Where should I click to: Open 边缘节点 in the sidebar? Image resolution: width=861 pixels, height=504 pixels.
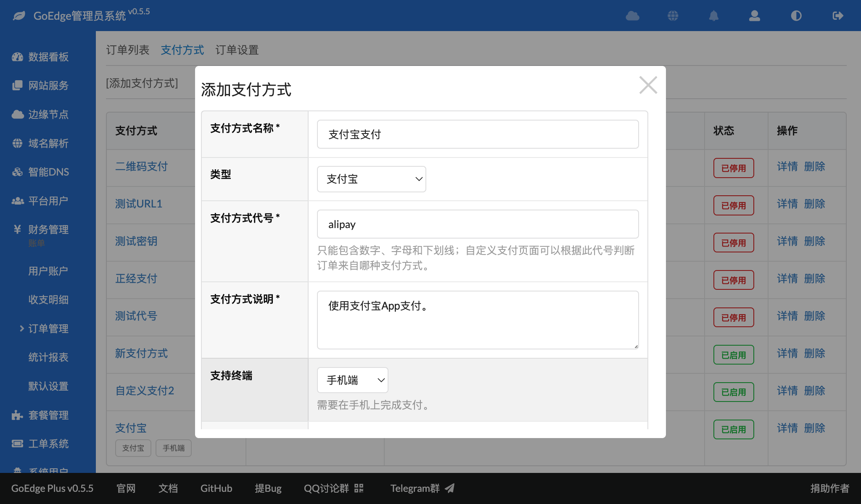coord(48,114)
